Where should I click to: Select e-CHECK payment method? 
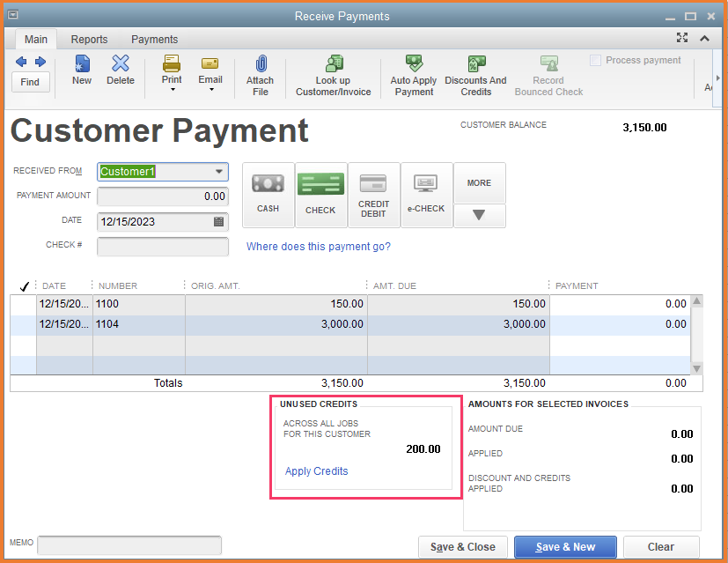(426, 195)
